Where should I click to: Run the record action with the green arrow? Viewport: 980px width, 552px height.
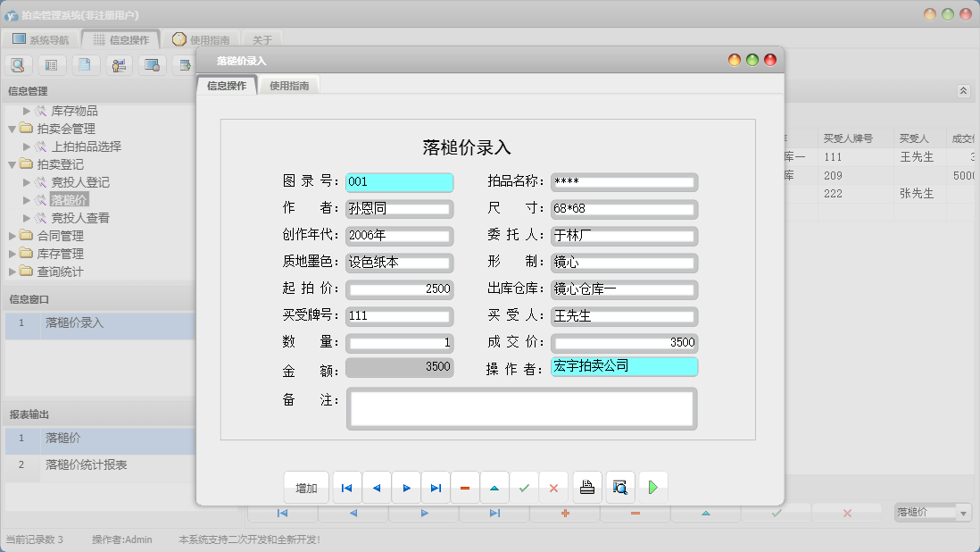(x=652, y=487)
